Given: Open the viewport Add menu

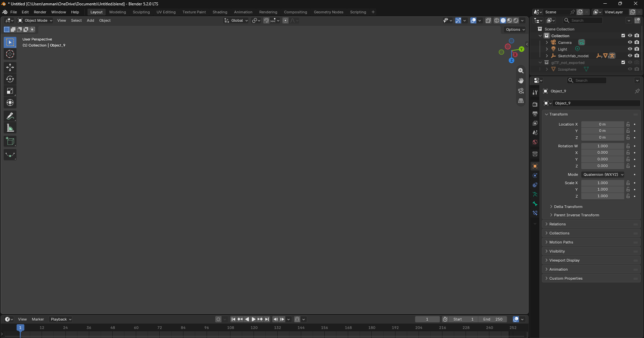Looking at the screenshot, I should coord(91,20).
